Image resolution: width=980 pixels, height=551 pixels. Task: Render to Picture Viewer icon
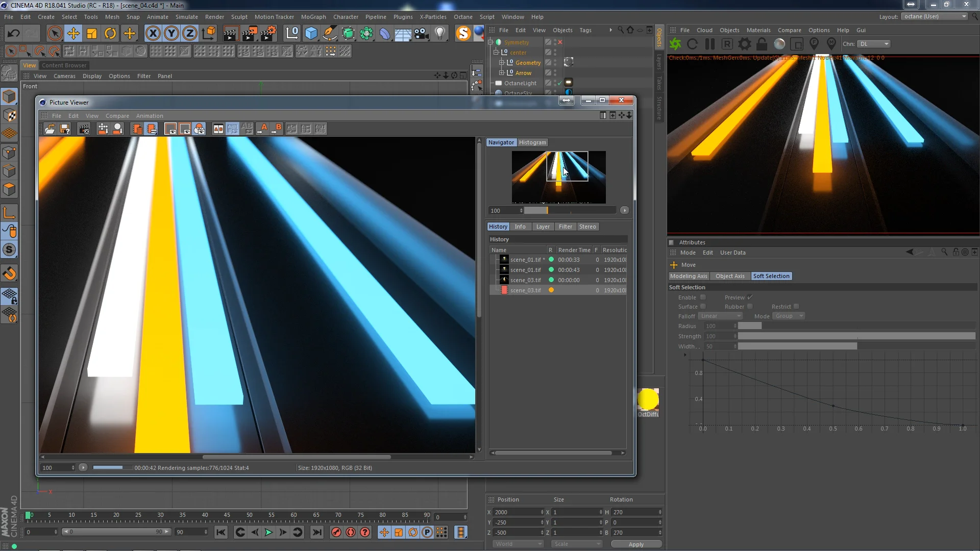[x=250, y=34]
